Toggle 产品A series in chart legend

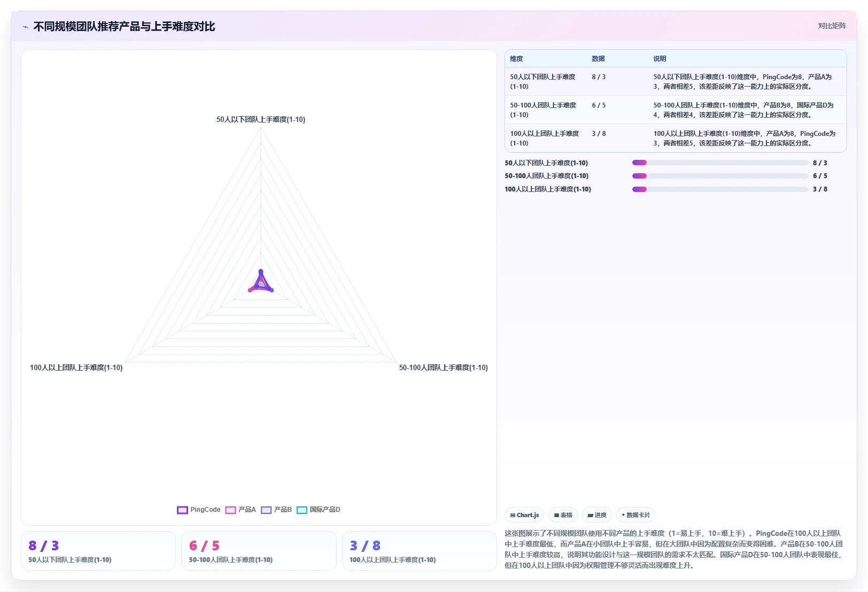pos(241,510)
